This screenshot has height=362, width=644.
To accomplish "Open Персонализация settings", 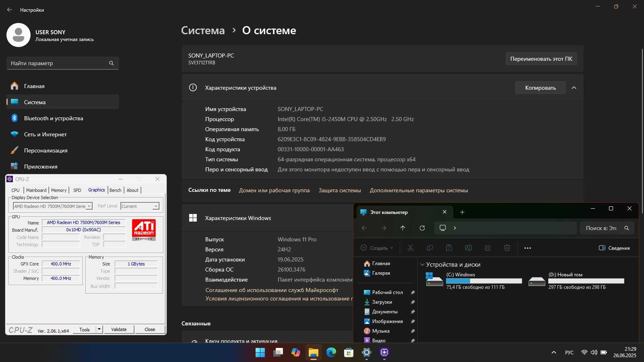I will (63, 150).
